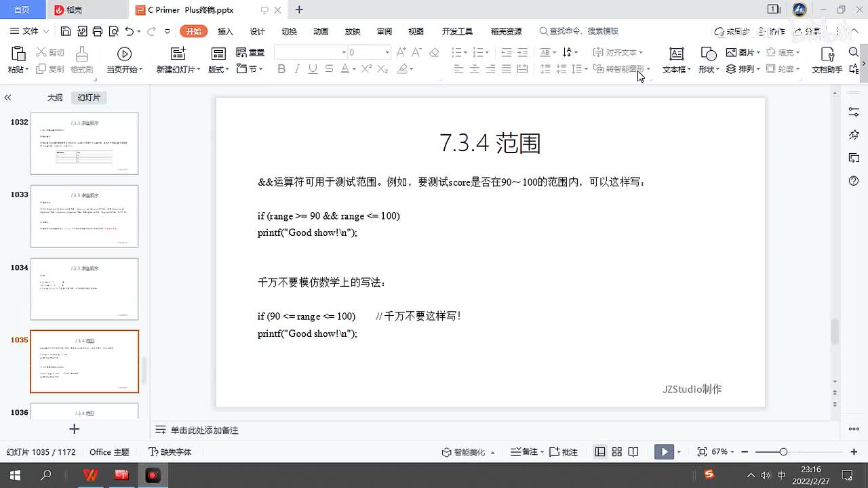Toggle right paragraph alignment
Viewport: 868px width, 488px height.
(490, 68)
